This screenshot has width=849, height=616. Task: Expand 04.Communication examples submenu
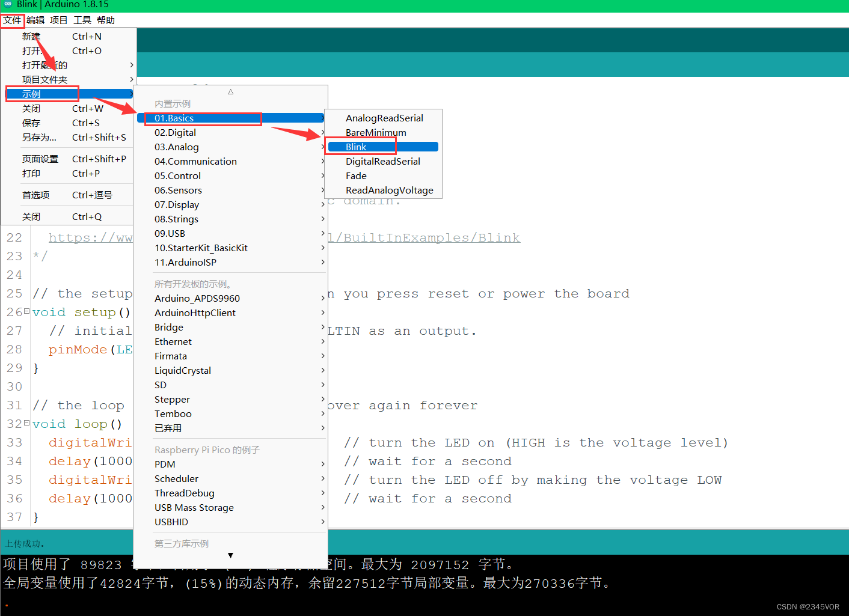coord(231,161)
